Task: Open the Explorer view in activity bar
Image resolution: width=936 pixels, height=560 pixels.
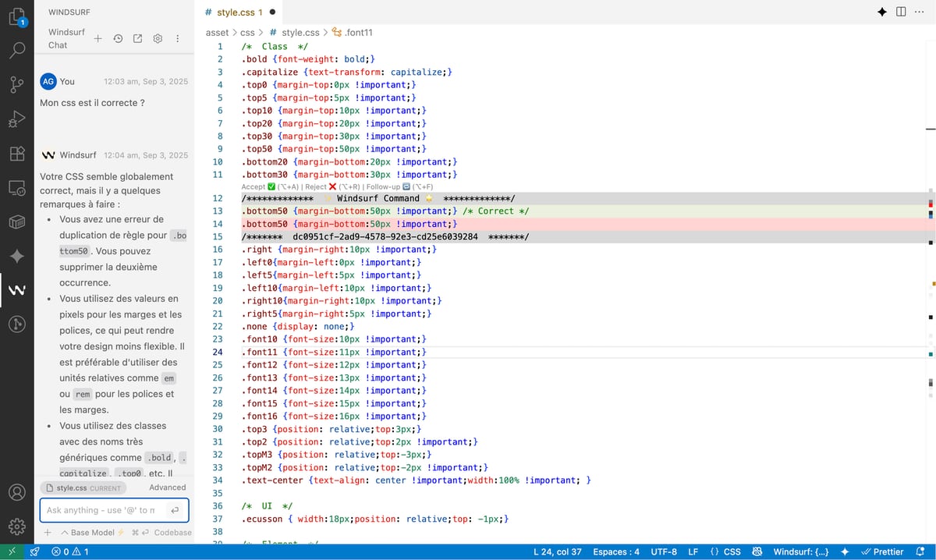Action: click(16, 16)
